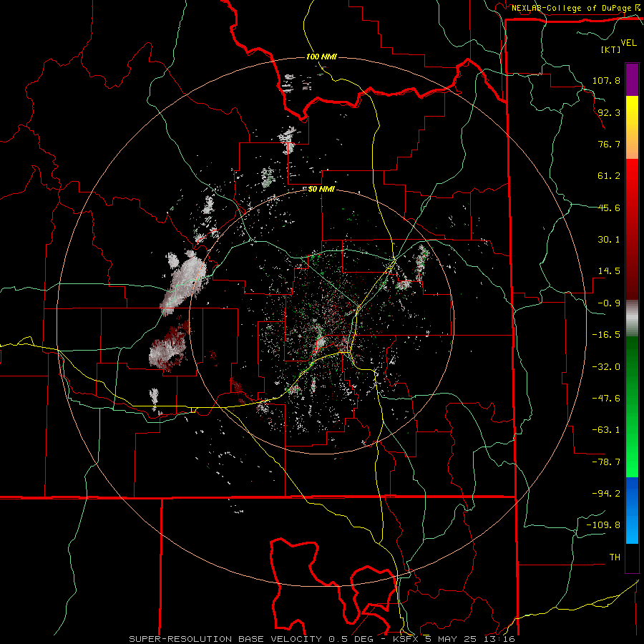Viewport: 644px width, 644px height.
Task: Click the 30.1 scale value
Action: (609, 240)
